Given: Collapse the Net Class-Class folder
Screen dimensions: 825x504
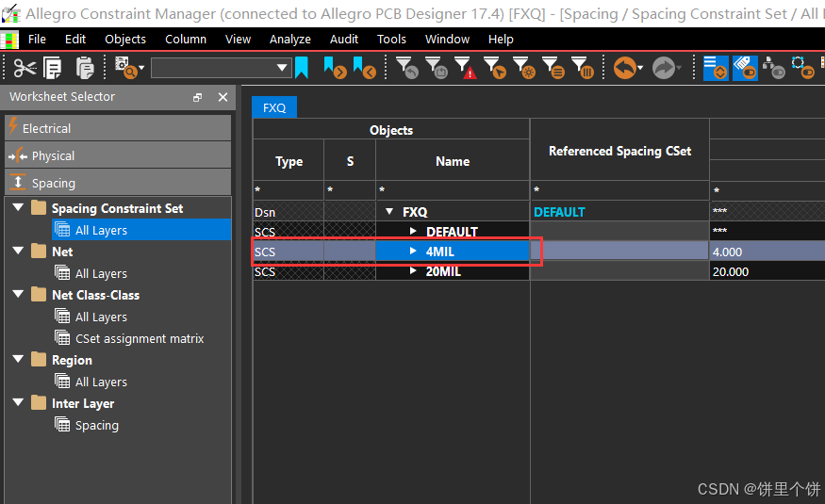Looking at the screenshot, I should click(x=19, y=294).
